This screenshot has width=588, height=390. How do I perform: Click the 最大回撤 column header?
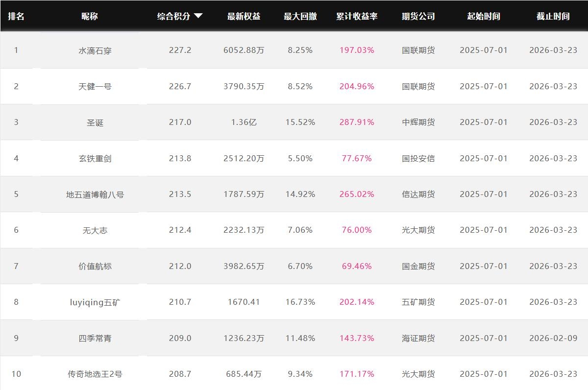(300, 16)
